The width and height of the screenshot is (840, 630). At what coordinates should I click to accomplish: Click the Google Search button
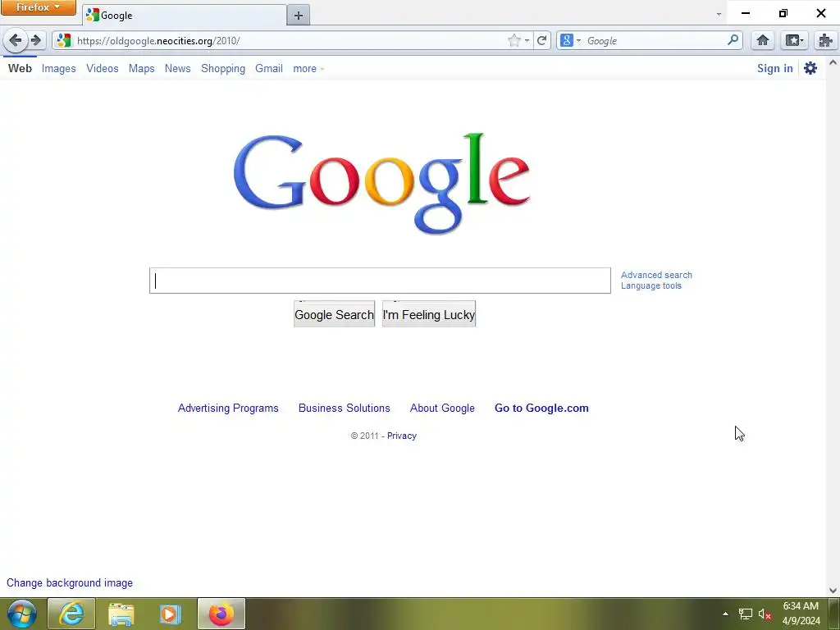pos(335,314)
